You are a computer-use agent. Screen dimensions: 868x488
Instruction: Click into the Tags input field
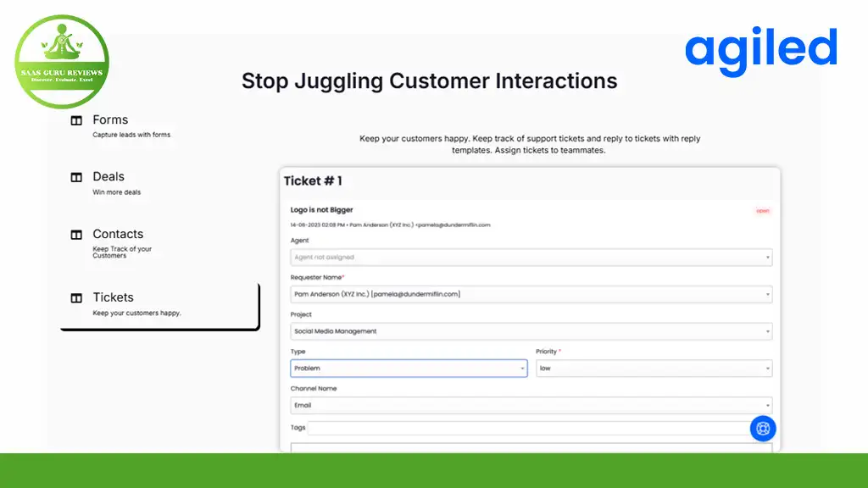pos(529,428)
